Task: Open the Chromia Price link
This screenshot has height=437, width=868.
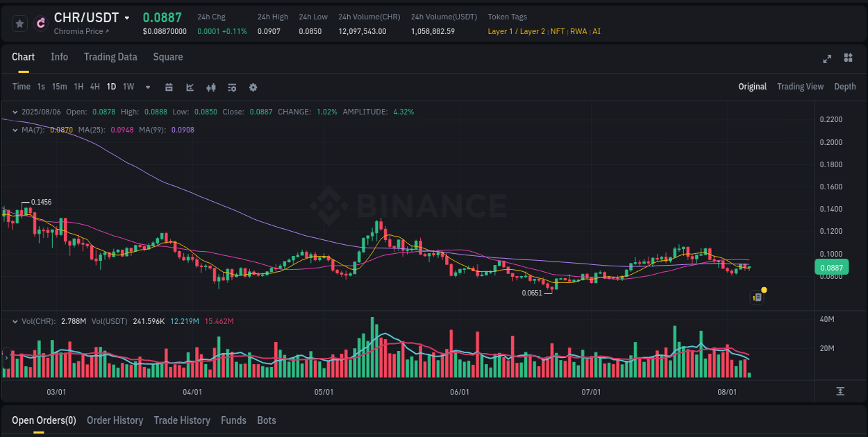Action: click(78, 31)
